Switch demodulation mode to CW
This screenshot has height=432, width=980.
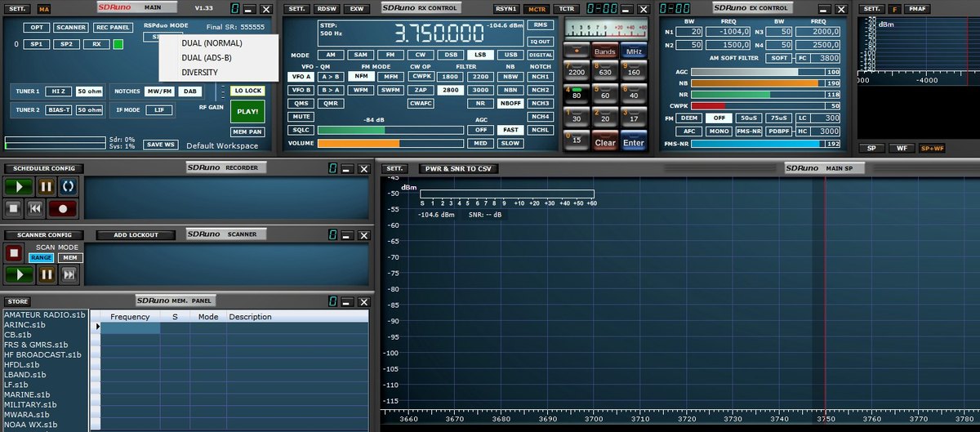click(421, 55)
